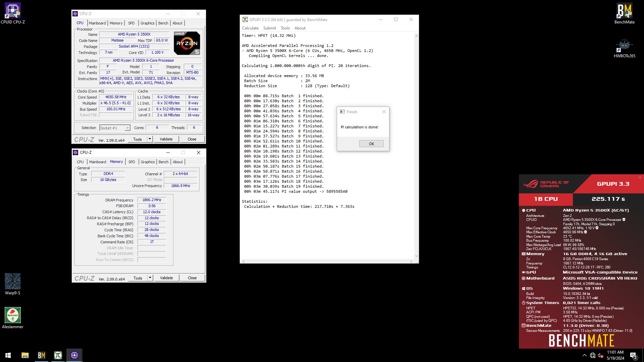This screenshot has height=362, width=644.
Task: Click the DRAM Frequency 1866.2 MHz field
Action: tap(152, 200)
